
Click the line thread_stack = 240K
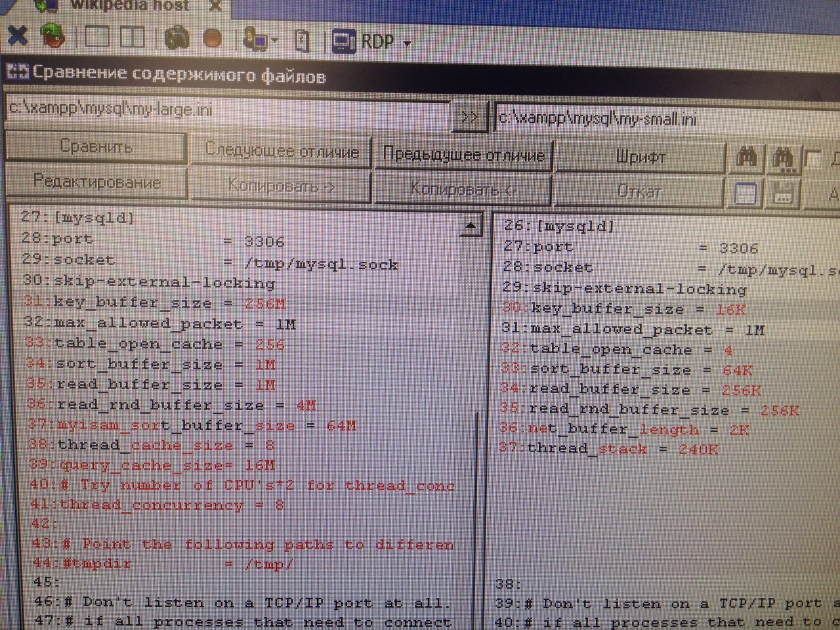(609, 449)
